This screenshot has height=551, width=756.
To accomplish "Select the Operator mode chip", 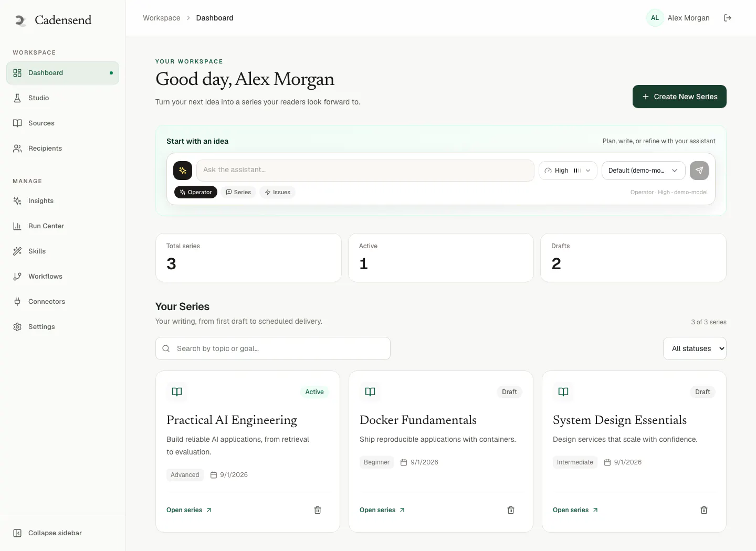I will click(x=196, y=192).
